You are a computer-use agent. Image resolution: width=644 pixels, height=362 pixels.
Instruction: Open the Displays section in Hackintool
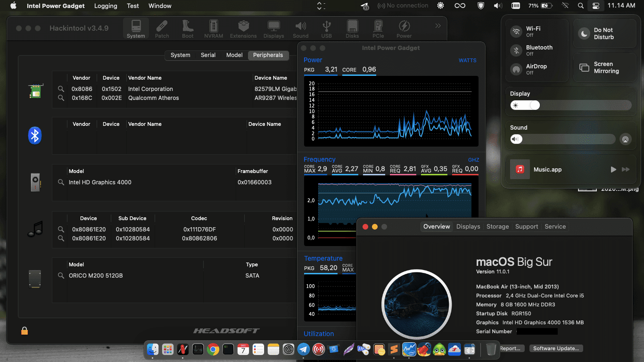(x=274, y=29)
